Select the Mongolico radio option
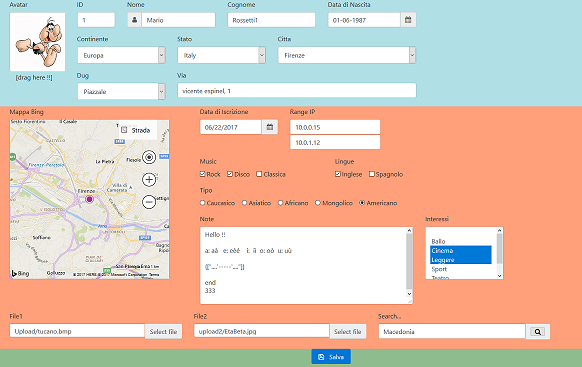The image size is (582, 367). click(318, 203)
